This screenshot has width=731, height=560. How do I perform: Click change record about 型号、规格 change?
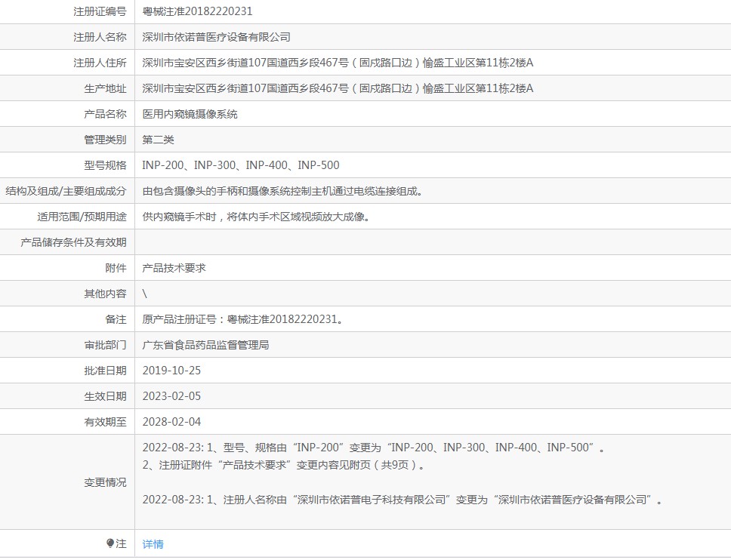click(373, 448)
